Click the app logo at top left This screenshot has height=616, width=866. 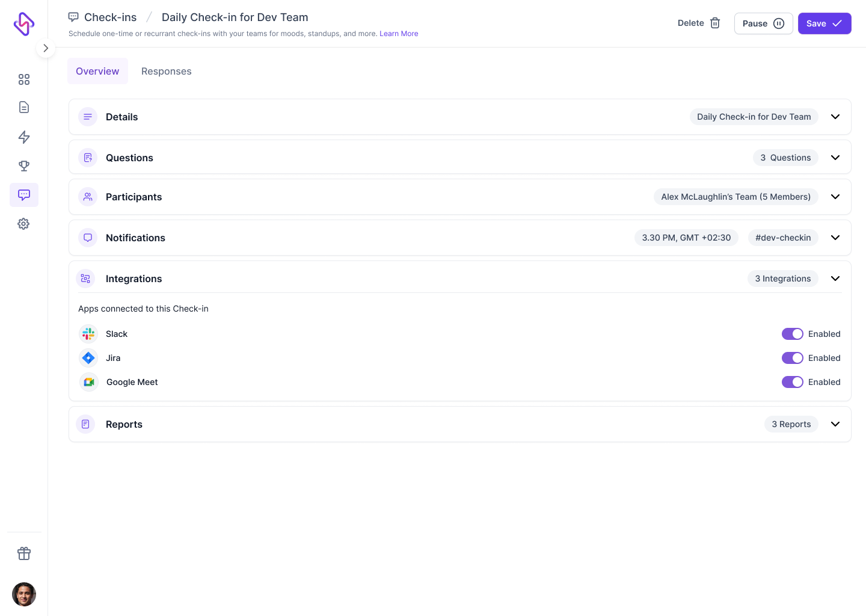24,24
